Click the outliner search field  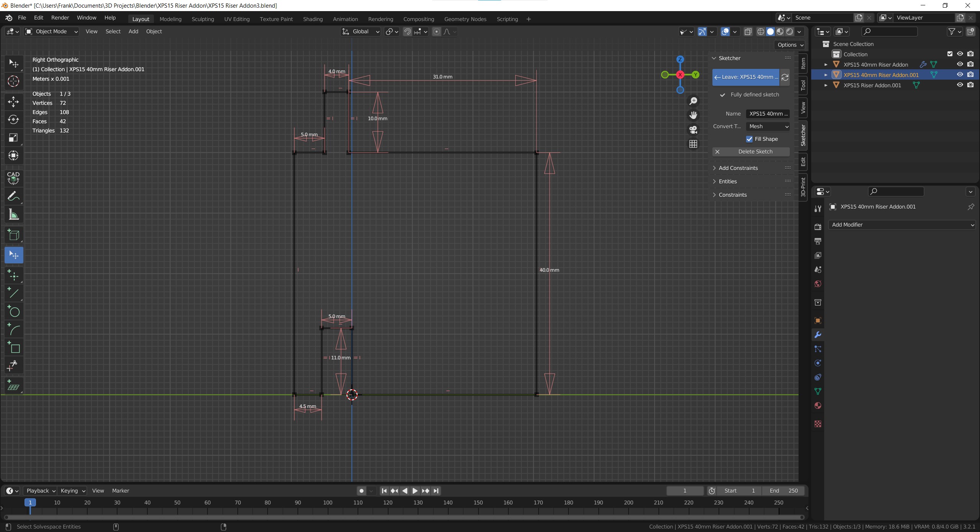click(x=889, y=32)
